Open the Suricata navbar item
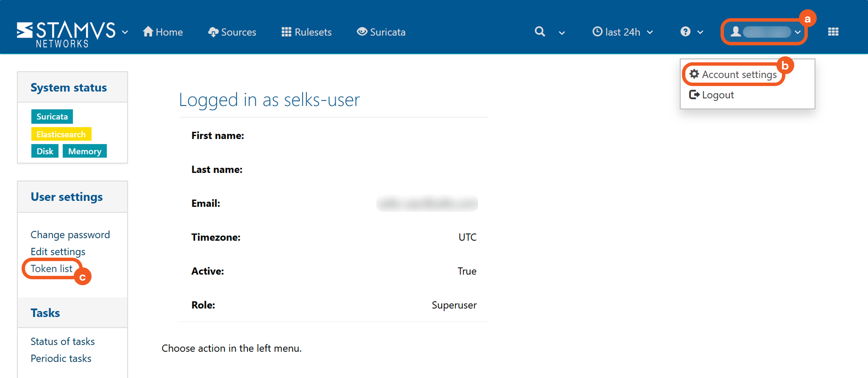 tap(381, 32)
